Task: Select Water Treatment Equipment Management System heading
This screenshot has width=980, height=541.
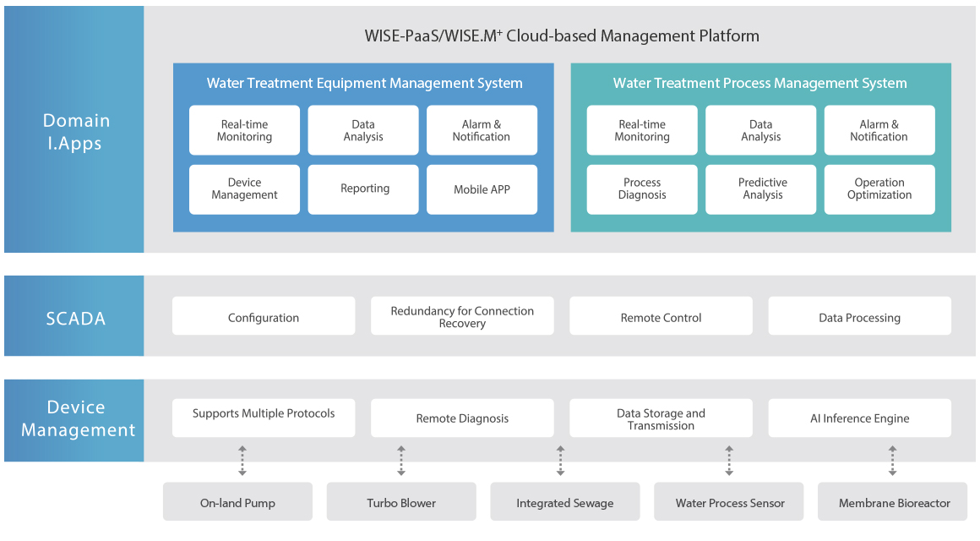Action: pyautogui.click(x=364, y=83)
